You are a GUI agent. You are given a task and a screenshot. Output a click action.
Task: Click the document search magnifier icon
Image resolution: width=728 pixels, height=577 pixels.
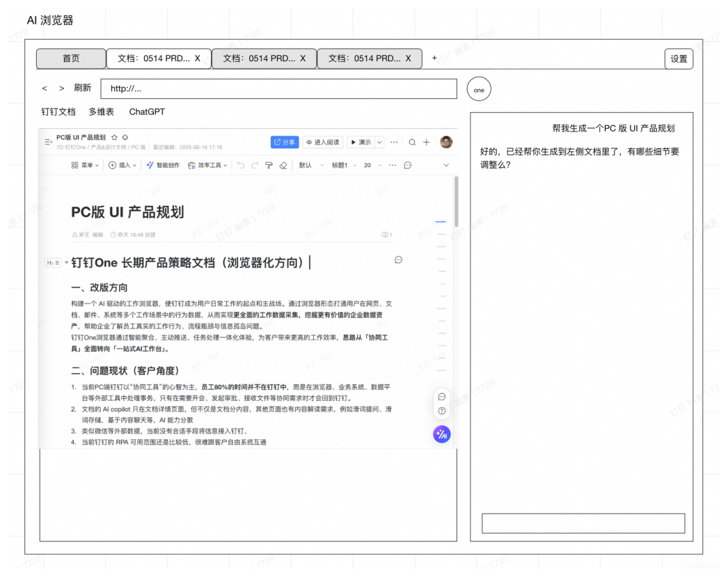[412, 143]
